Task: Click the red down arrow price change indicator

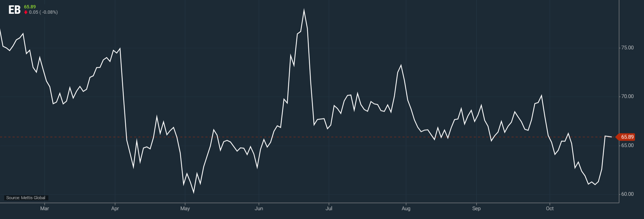Action: (26, 12)
